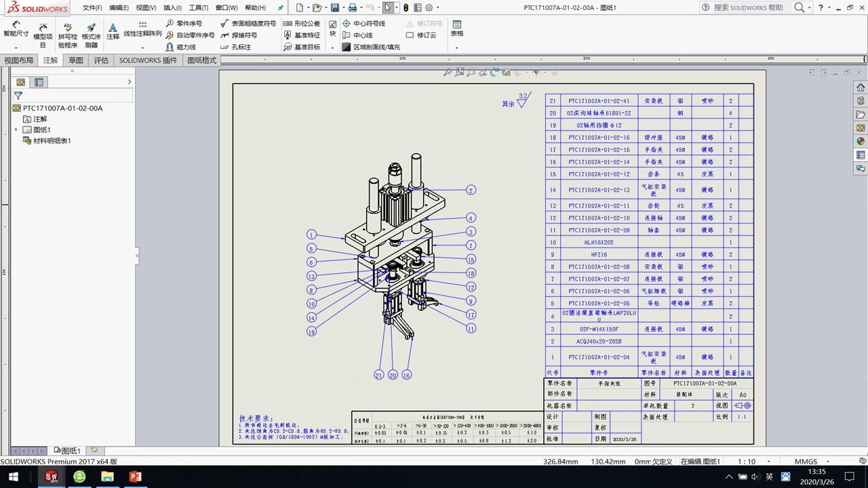Insert a Weld Symbol (焊接符号)
Image resolution: width=868 pixels, height=488 pixels.
click(x=239, y=35)
